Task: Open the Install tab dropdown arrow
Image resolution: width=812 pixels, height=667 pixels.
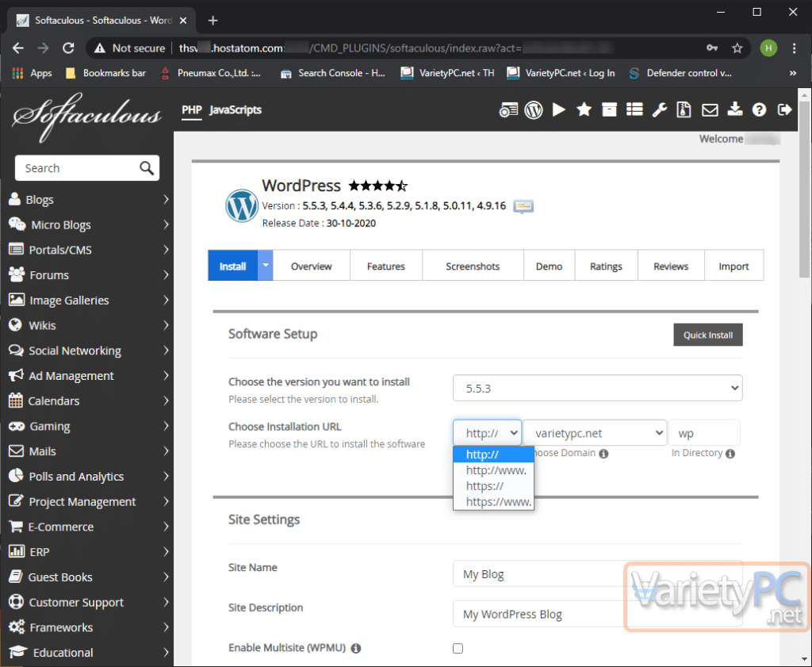Action: pos(265,265)
